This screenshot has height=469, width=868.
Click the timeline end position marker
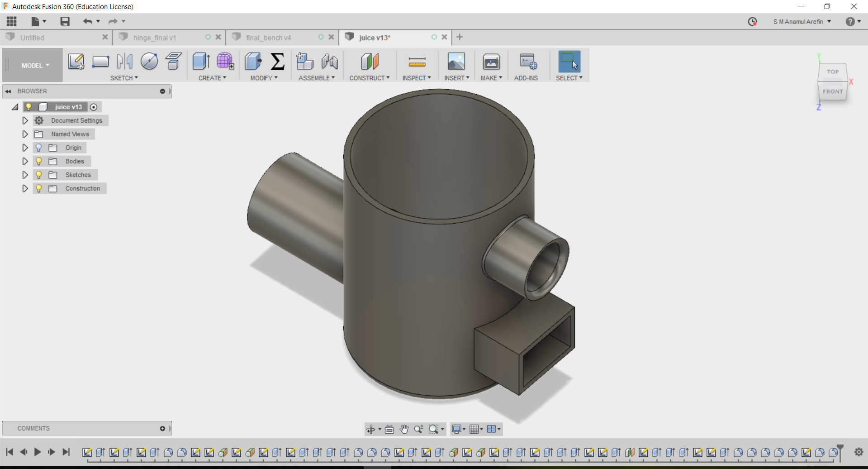(840, 448)
